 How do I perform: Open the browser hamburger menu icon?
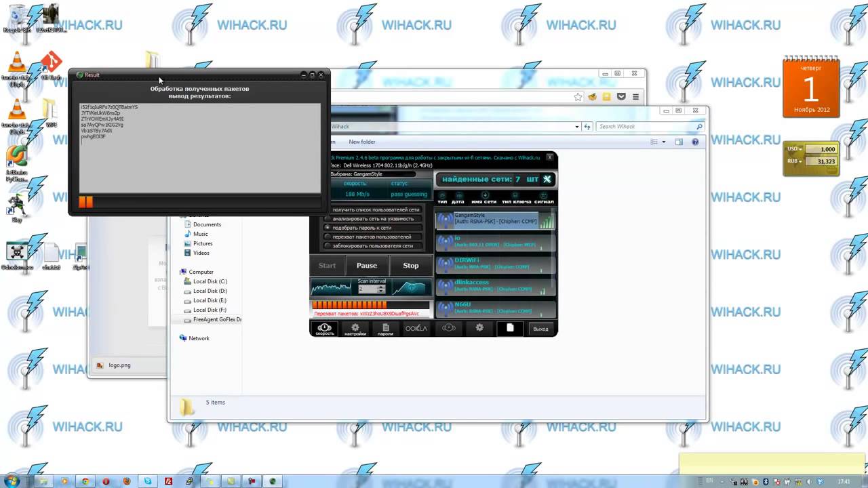[x=635, y=97]
